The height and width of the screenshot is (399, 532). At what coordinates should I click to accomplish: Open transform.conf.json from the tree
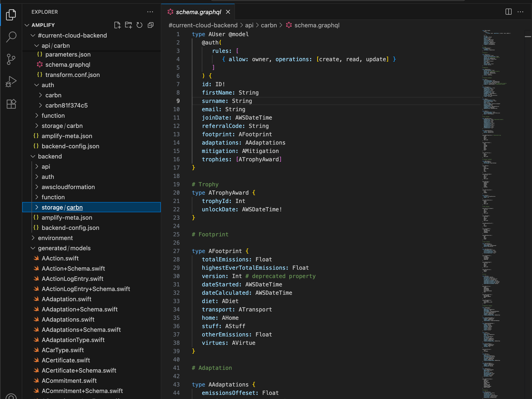pyautogui.click(x=72, y=75)
